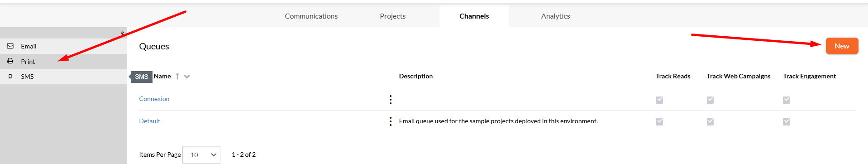
Task: Select SMS in the channel sidebar
Action: pyautogui.click(x=63, y=77)
